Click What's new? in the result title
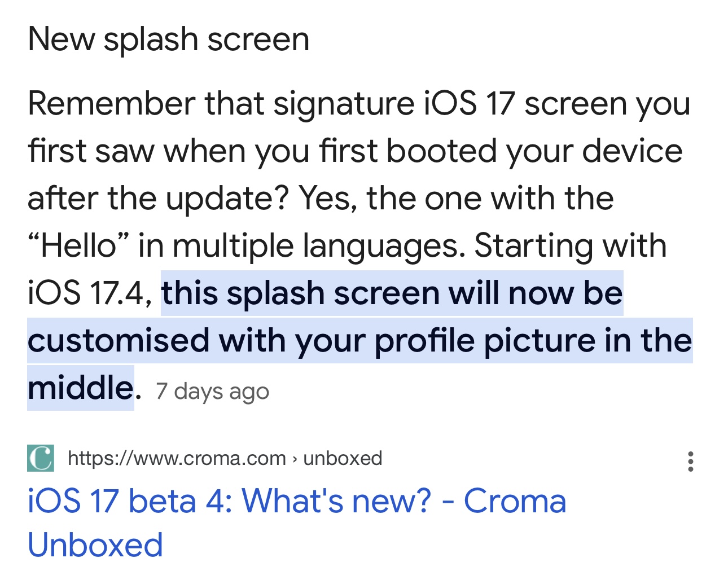728x571 pixels. (337, 500)
